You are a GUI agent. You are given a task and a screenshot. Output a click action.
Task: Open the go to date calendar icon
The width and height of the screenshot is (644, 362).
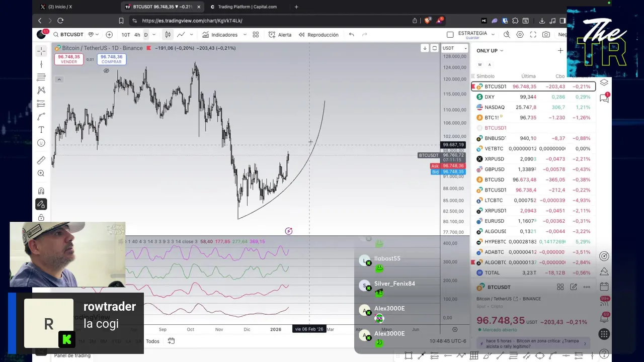pos(171,341)
